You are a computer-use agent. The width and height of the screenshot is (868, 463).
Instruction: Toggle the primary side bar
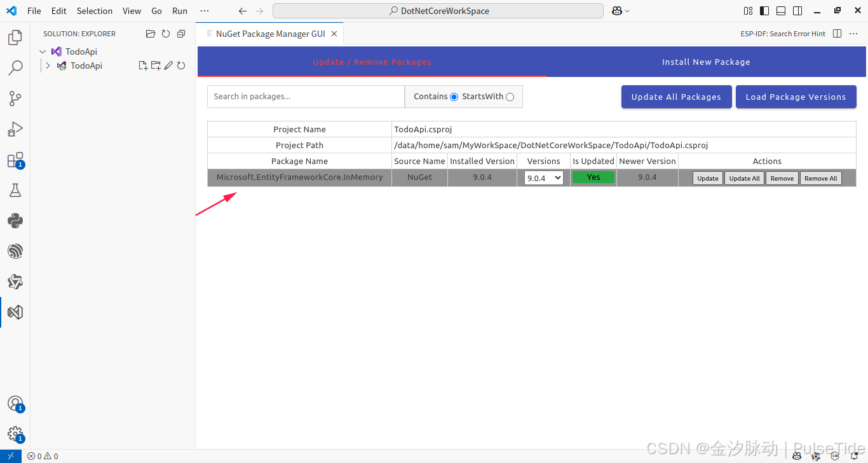(764, 11)
